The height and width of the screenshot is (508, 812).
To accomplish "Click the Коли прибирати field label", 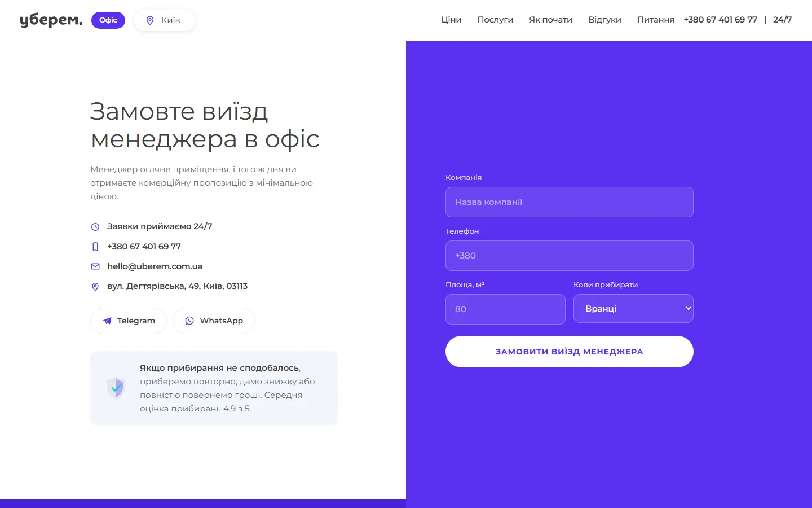I will pyautogui.click(x=606, y=284).
